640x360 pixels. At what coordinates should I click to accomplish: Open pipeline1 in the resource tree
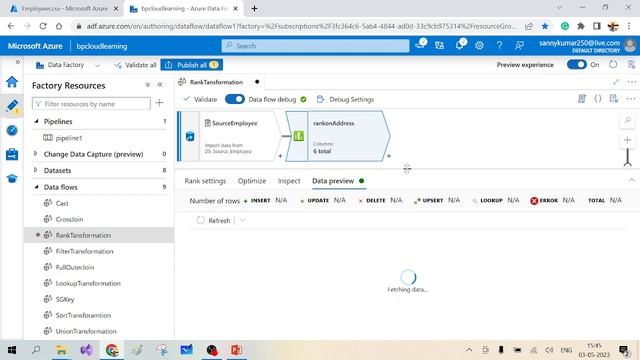(69, 138)
